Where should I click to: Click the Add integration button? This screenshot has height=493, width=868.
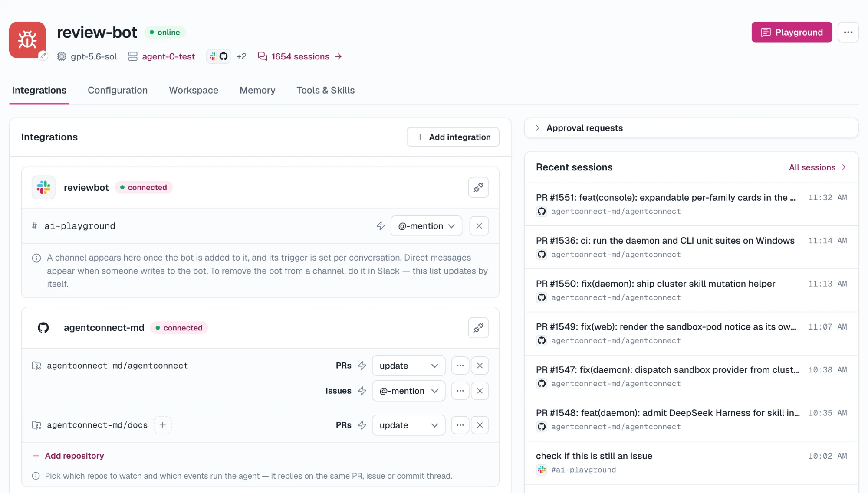tap(453, 137)
